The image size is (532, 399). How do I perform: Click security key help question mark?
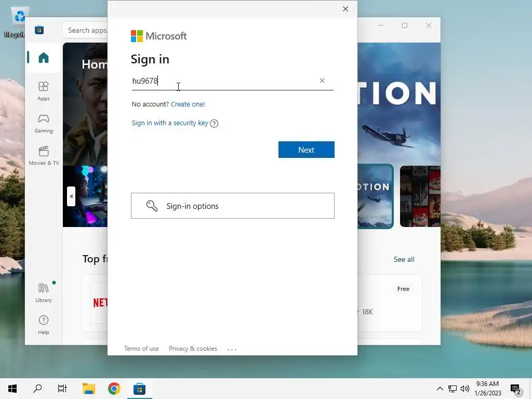[214, 124]
